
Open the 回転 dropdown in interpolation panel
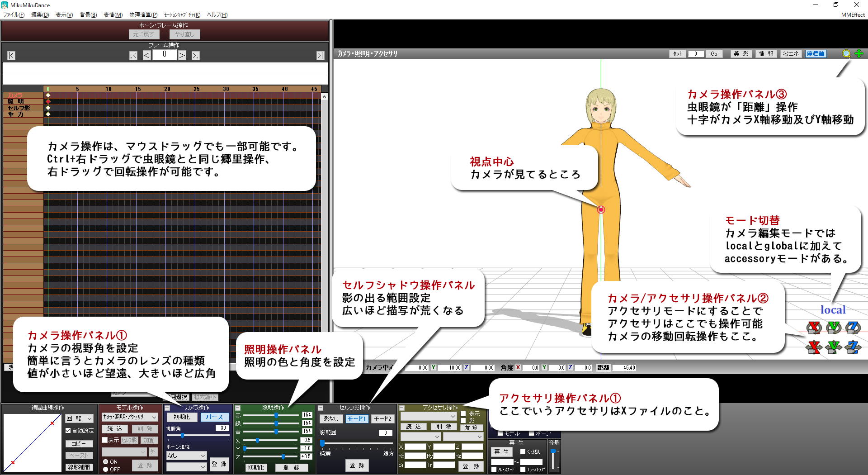(79, 418)
